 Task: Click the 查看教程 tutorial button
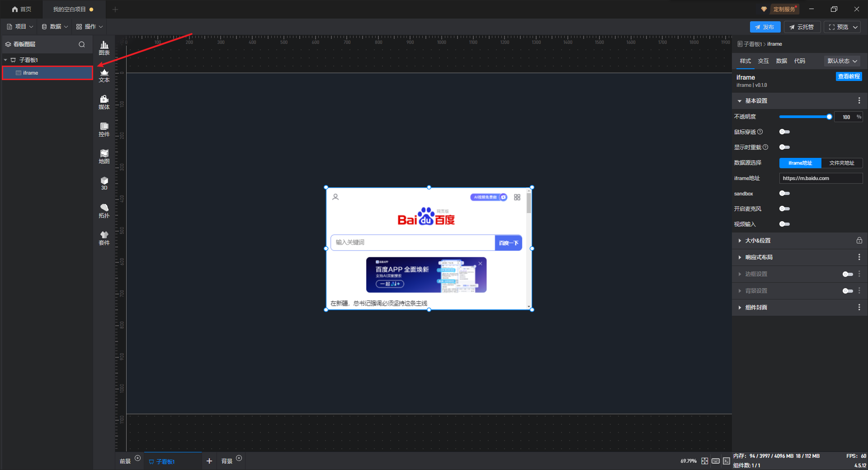click(849, 76)
